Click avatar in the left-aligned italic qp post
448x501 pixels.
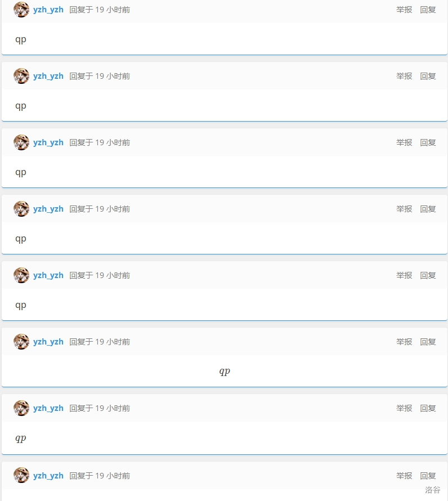point(21,408)
